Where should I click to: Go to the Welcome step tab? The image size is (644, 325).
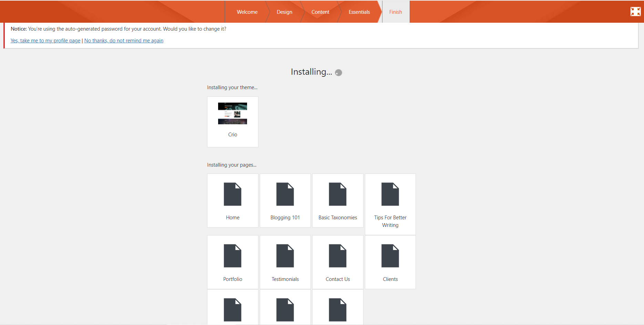(247, 12)
